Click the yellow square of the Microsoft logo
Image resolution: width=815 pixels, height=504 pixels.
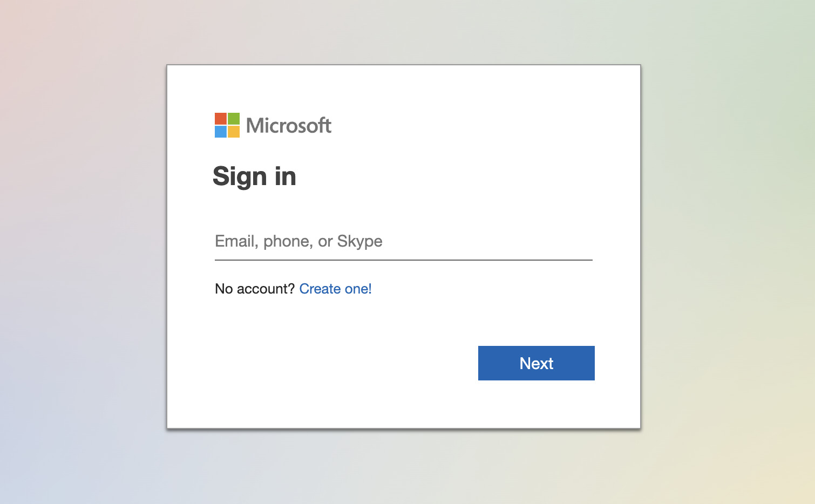tap(235, 132)
